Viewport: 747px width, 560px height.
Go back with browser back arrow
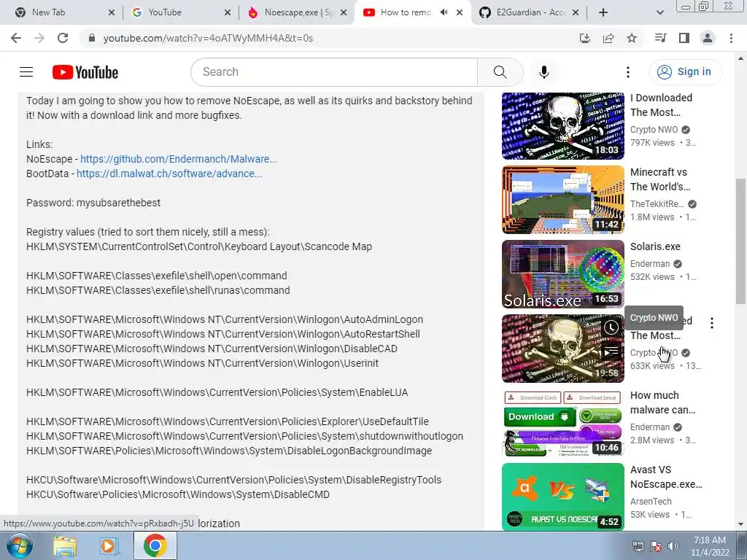(16, 38)
